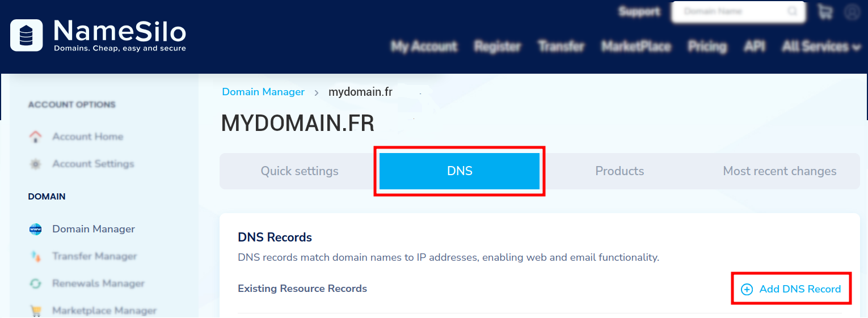
Task: Click the Domain Manager breadcrumb link
Action: pos(263,92)
